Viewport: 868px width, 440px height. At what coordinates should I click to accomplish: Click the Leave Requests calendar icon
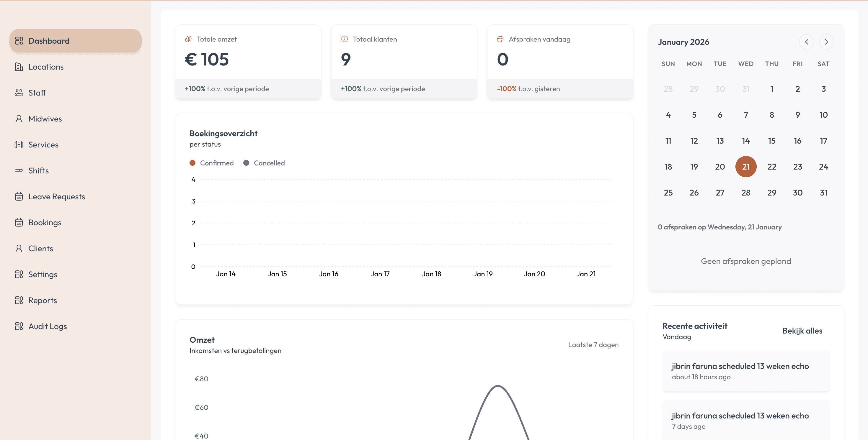click(x=19, y=196)
